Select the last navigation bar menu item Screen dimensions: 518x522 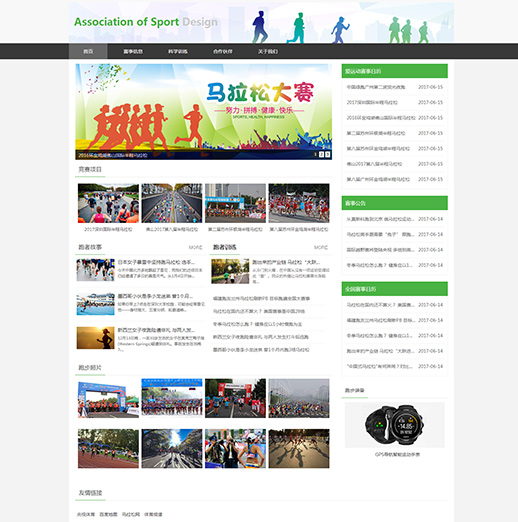coord(268,51)
